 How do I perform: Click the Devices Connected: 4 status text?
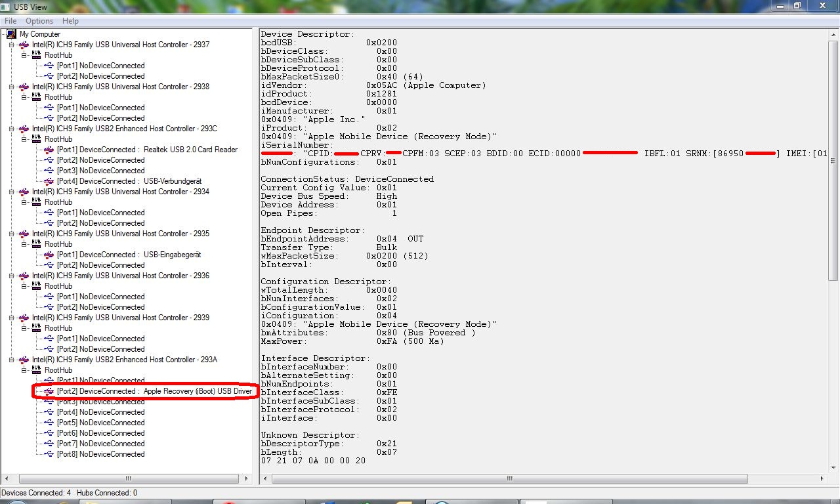tap(37, 493)
